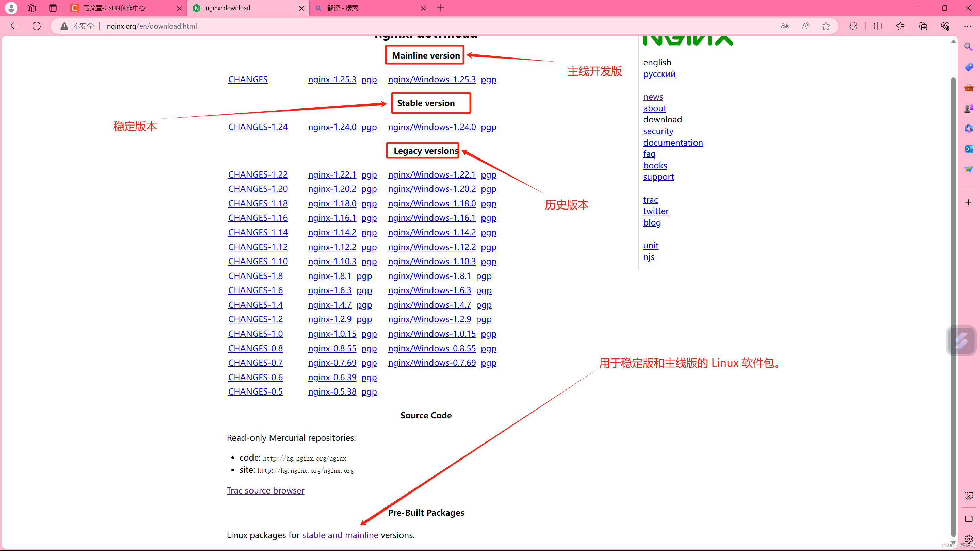Open the screenshot tool sidebar icon
The image size is (980, 551).
968,496
